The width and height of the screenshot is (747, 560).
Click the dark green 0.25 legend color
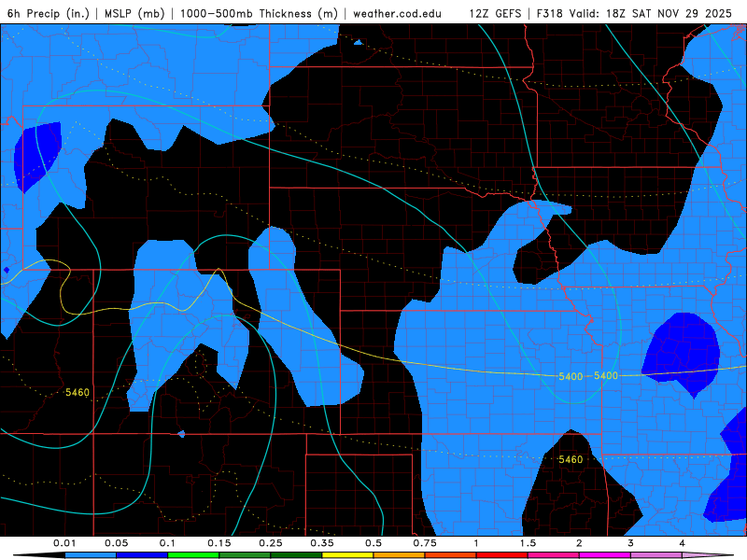click(296, 555)
